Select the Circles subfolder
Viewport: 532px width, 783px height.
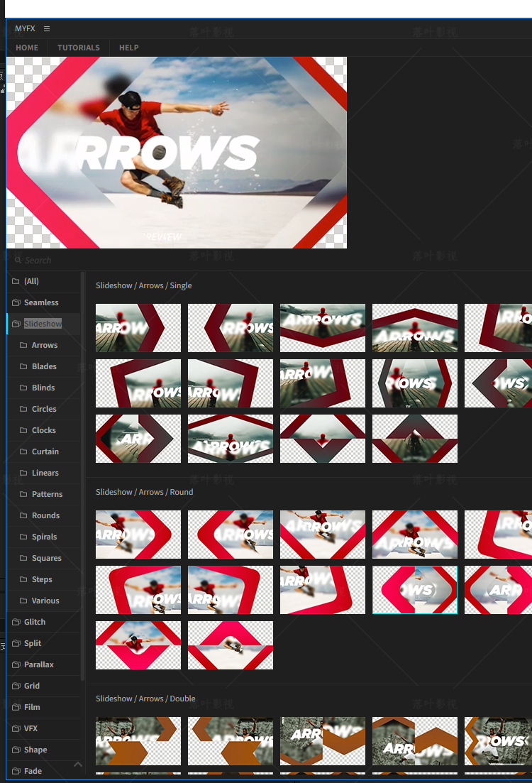coord(44,409)
